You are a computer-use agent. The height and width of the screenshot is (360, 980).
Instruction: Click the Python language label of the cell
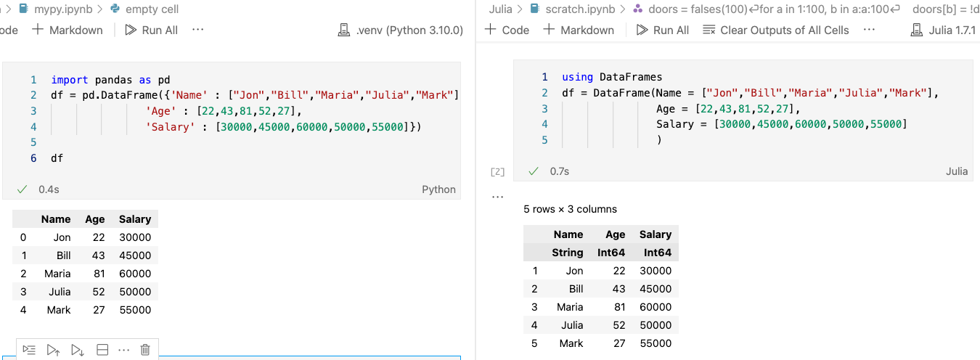click(438, 189)
